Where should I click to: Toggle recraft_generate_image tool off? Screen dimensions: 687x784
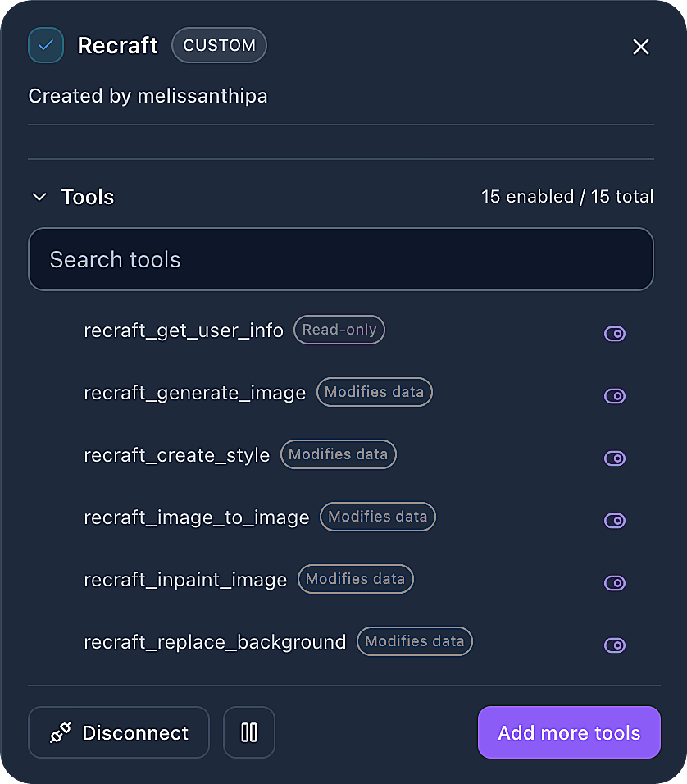[x=615, y=396]
